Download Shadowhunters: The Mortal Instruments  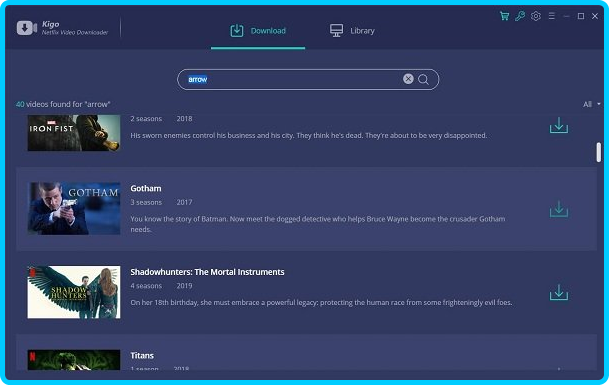coord(559,293)
